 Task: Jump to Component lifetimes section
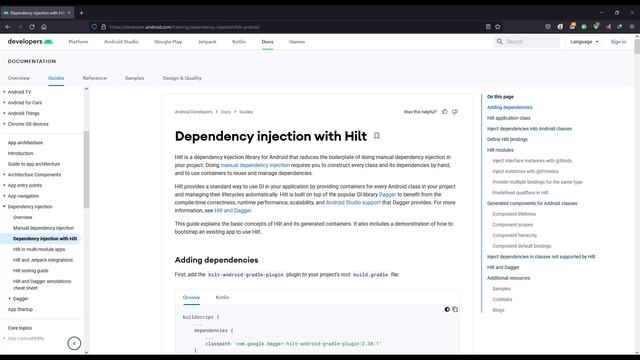coord(514,214)
